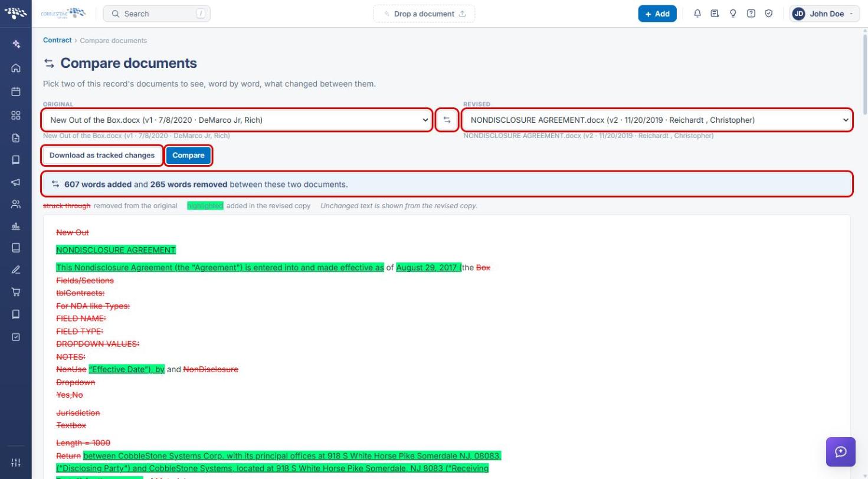Click the struck-through text 'Jurisdiction'

(x=78, y=413)
